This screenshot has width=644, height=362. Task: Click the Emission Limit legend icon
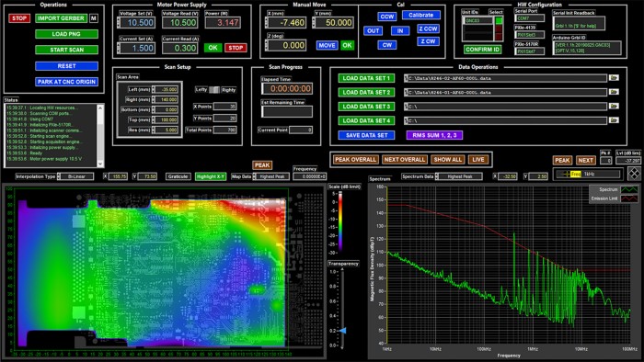(x=628, y=198)
